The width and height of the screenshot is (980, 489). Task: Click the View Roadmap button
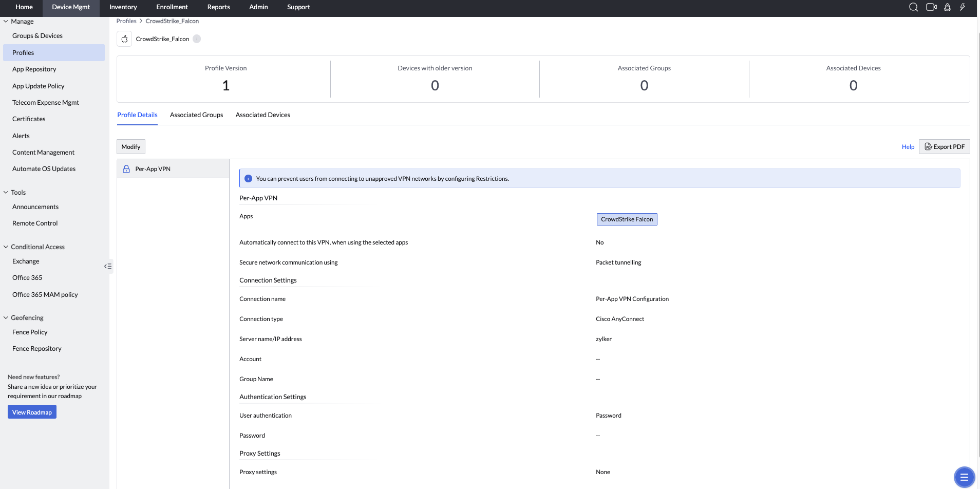pyautogui.click(x=32, y=412)
